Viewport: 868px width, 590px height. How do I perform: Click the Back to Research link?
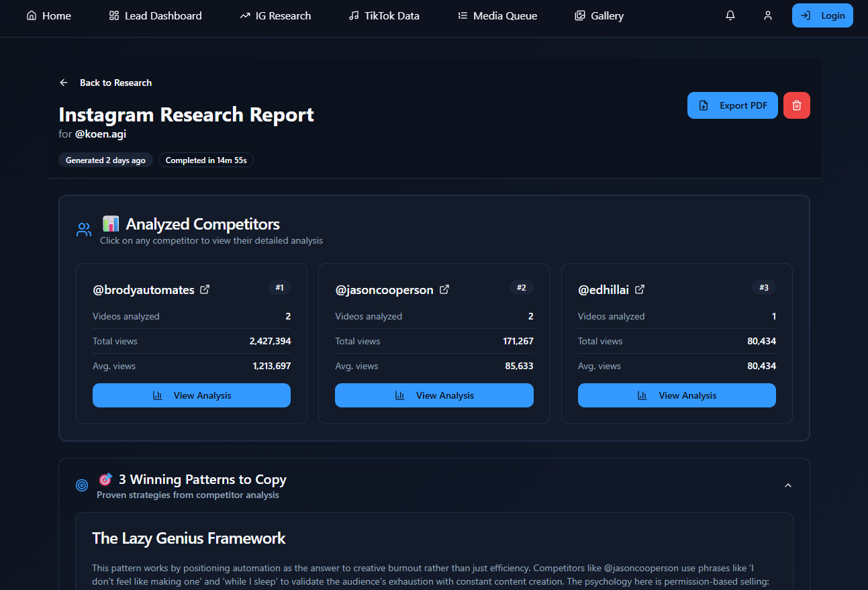(x=115, y=82)
